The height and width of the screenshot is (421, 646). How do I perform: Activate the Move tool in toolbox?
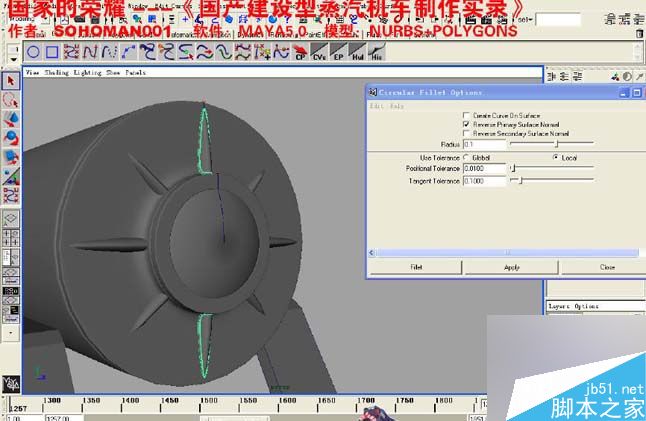pyautogui.click(x=11, y=119)
